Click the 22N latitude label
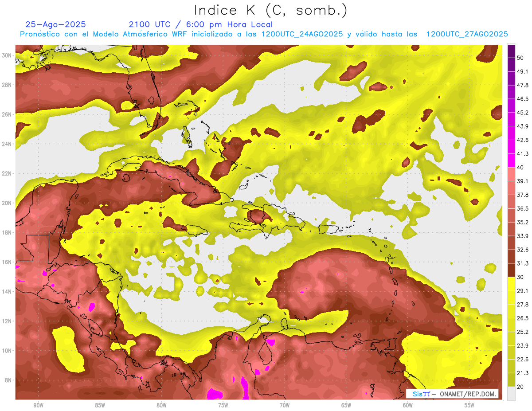532x411 pixels. click(x=7, y=173)
